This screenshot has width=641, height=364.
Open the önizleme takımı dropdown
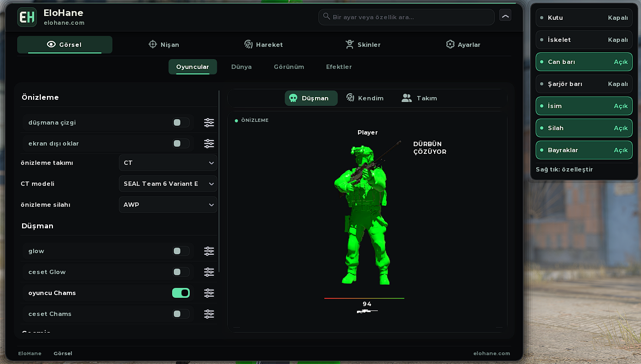coord(168,163)
